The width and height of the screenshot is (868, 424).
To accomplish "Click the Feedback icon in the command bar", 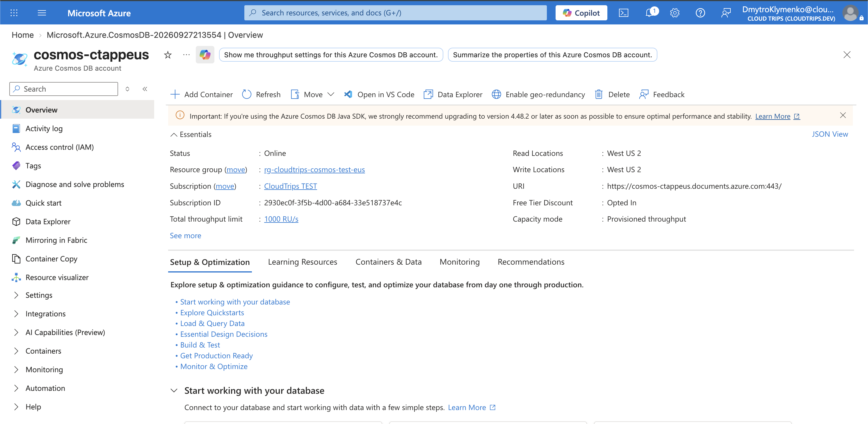I will point(644,95).
